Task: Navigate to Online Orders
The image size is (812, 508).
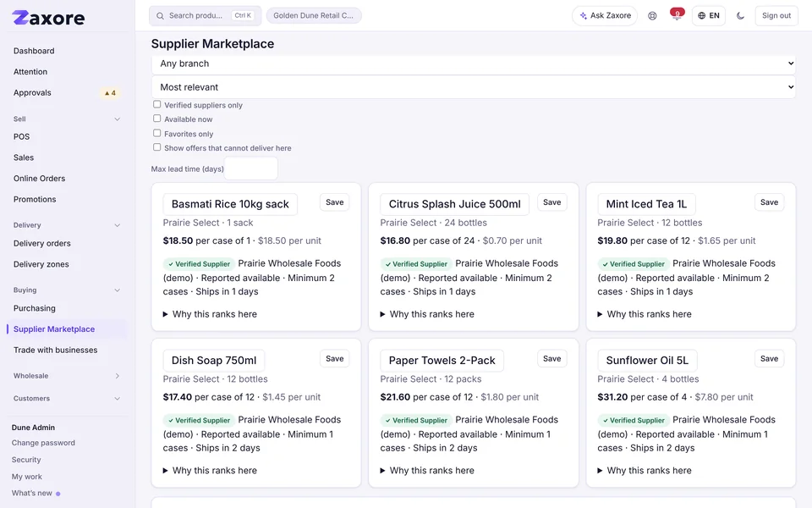Action: click(x=40, y=179)
